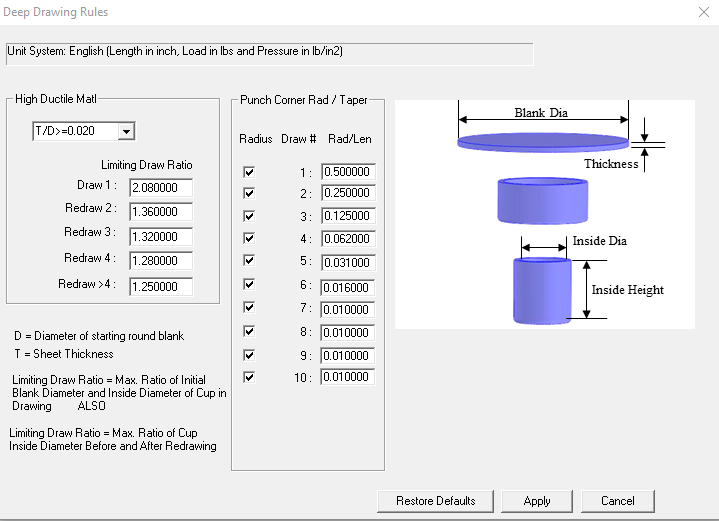Disable the Radius checkbox for Draw 10
Screen dimensions: 719x521
(x=249, y=377)
